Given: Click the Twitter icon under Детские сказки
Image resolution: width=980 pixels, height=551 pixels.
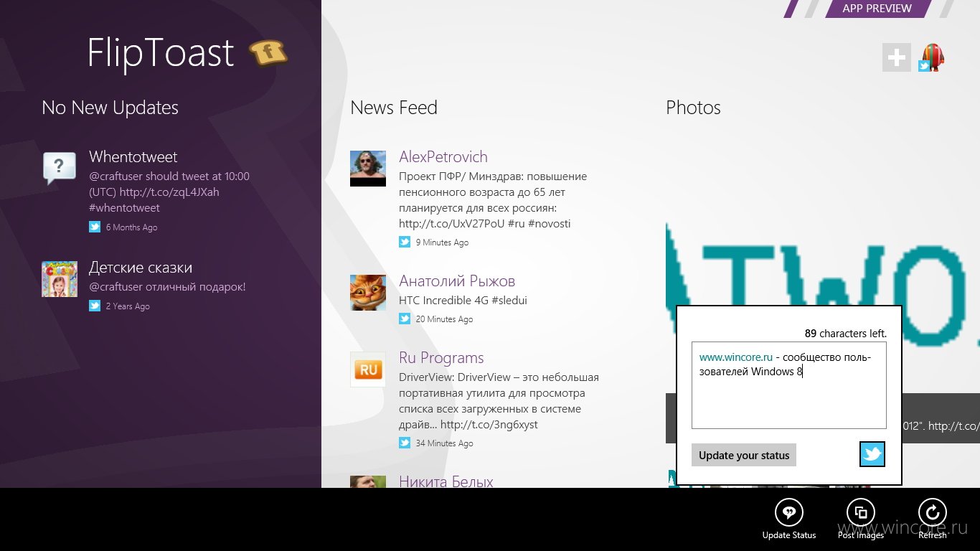Looking at the screenshot, I should point(95,306).
